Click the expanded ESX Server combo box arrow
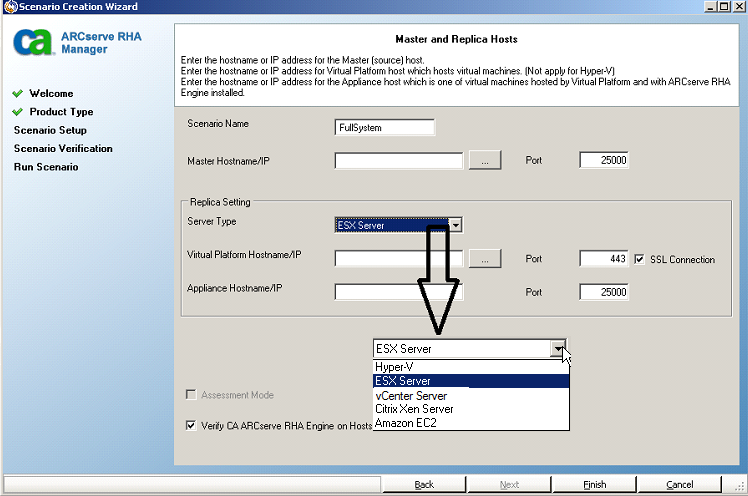 pos(560,349)
